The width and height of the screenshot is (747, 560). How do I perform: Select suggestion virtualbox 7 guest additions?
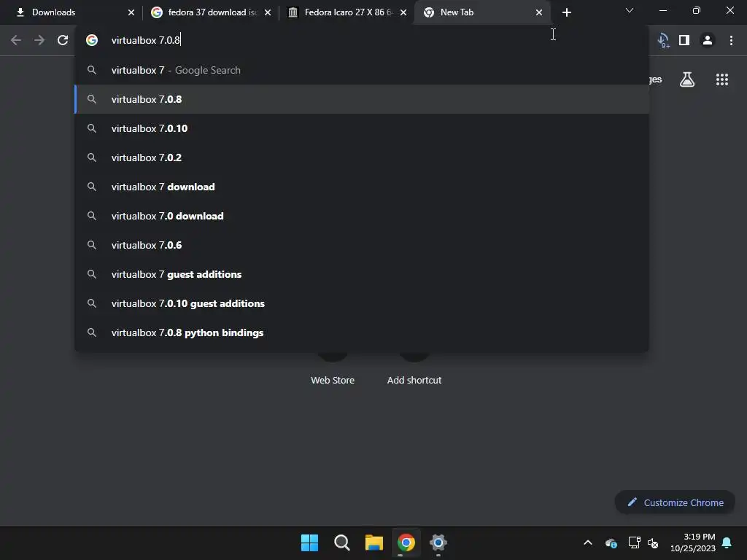362,274
